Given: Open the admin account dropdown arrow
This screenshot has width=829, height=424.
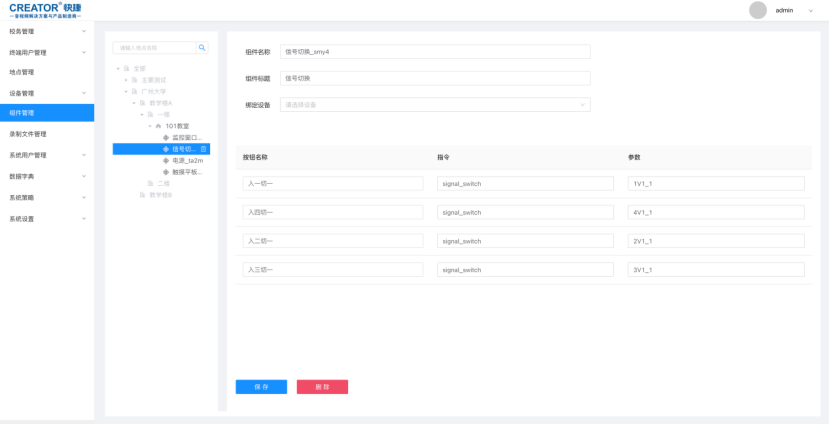Looking at the screenshot, I should click(810, 10).
